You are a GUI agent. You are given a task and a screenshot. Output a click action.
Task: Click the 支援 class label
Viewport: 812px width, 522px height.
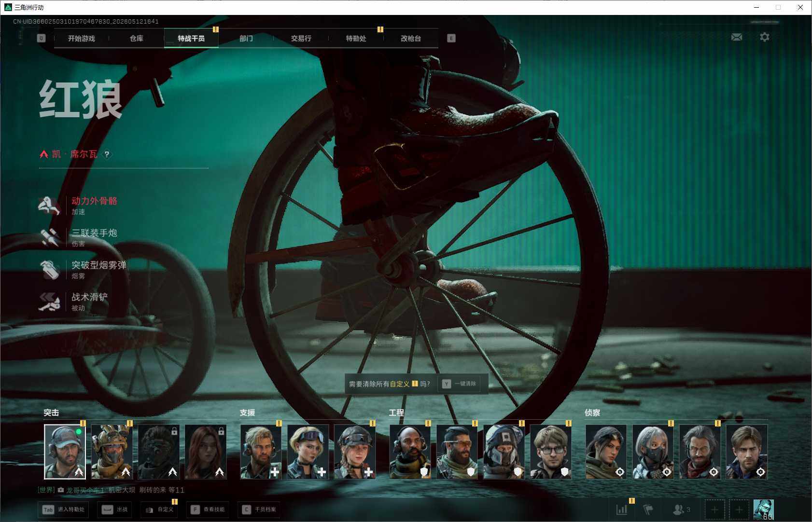(x=247, y=412)
